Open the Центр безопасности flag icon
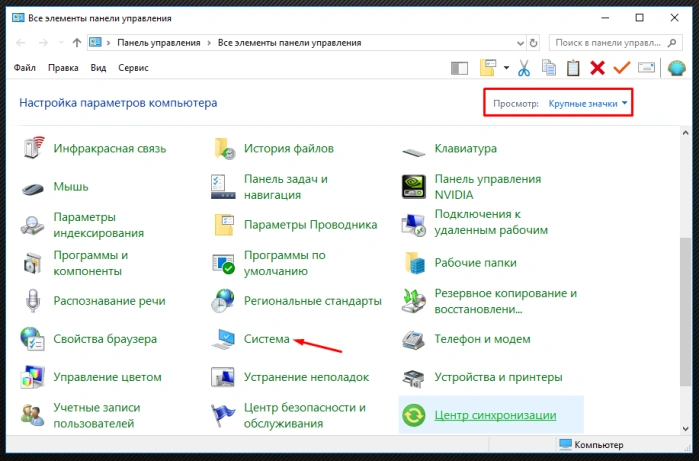Viewport: 699px width, 461px height. coord(223,415)
